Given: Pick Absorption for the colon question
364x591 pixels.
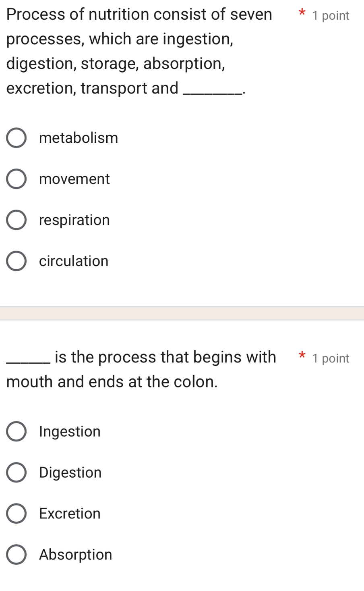Looking at the screenshot, I should [16, 554].
